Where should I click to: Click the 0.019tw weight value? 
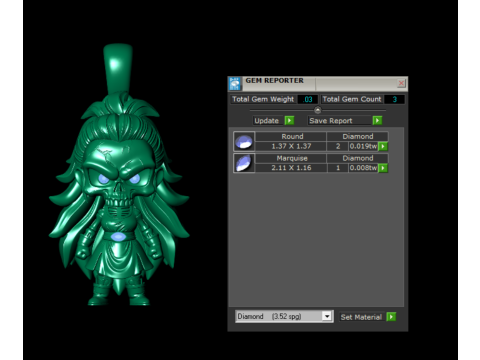coord(363,146)
